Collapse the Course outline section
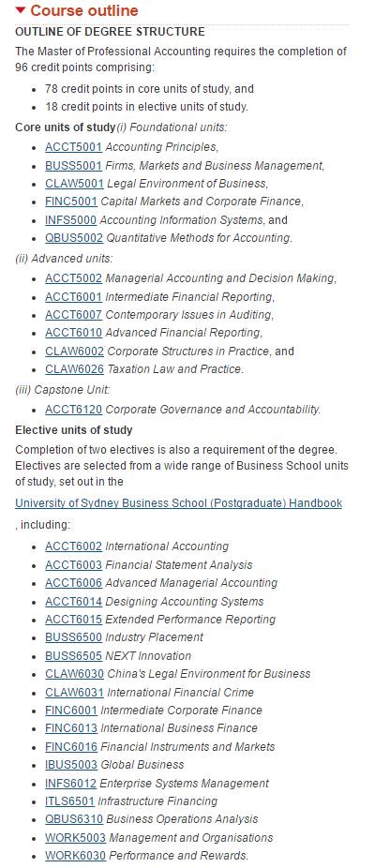The height and width of the screenshot is (868, 390). (77, 10)
